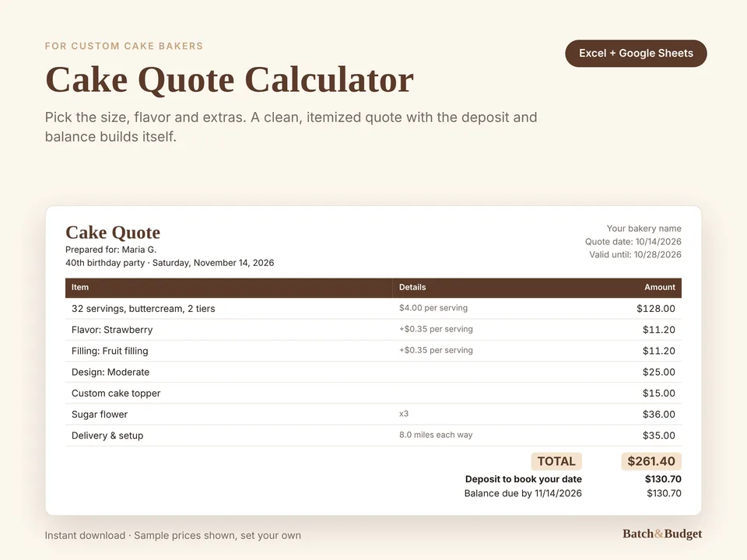Click the Batch&Budget brand logo
Screen dimensions: 747x560
[x=662, y=534]
